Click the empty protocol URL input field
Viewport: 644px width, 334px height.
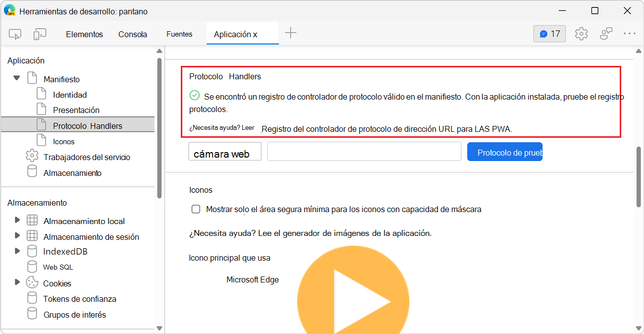[x=364, y=151]
